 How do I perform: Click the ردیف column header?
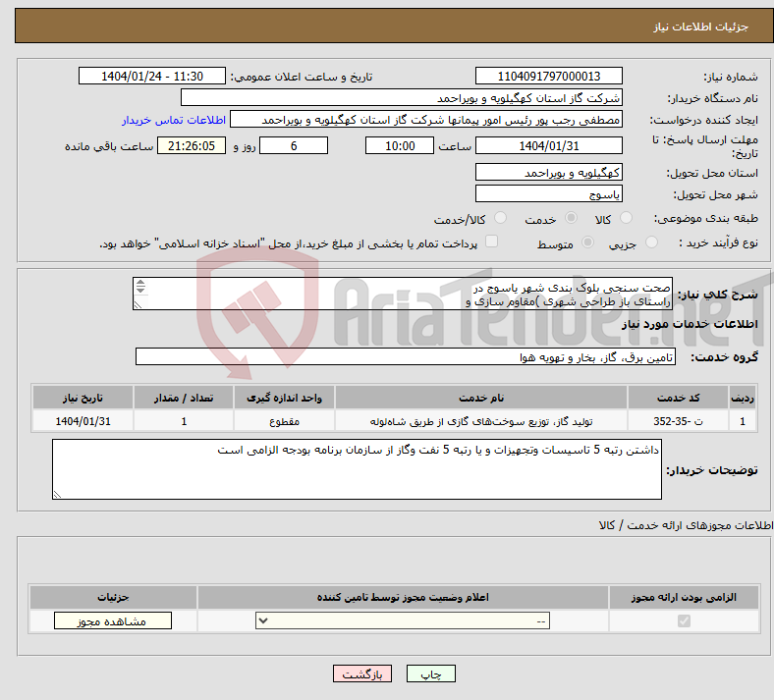(x=743, y=398)
